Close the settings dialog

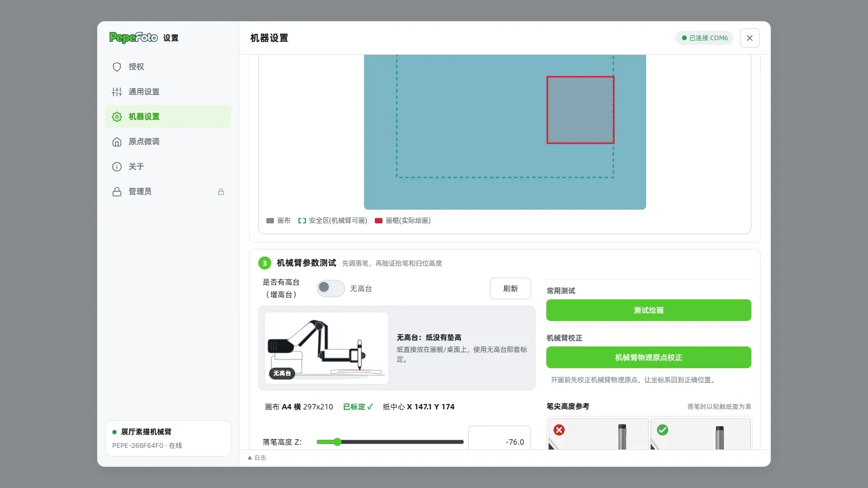[750, 38]
